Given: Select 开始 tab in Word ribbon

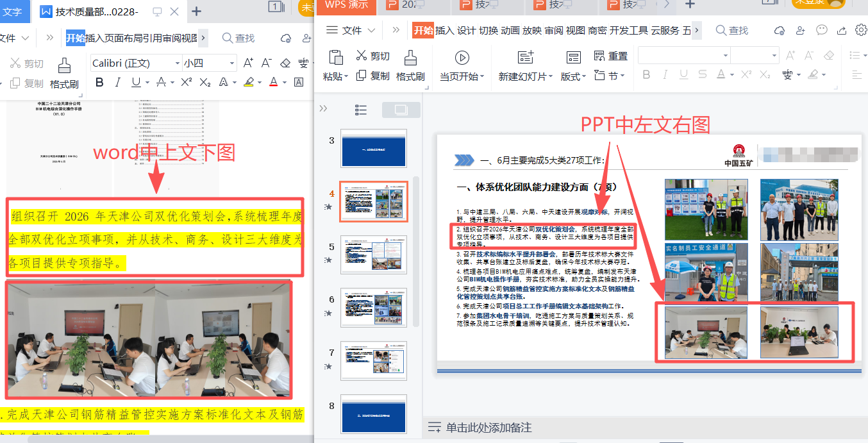Looking at the screenshot, I should (x=75, y=38).
